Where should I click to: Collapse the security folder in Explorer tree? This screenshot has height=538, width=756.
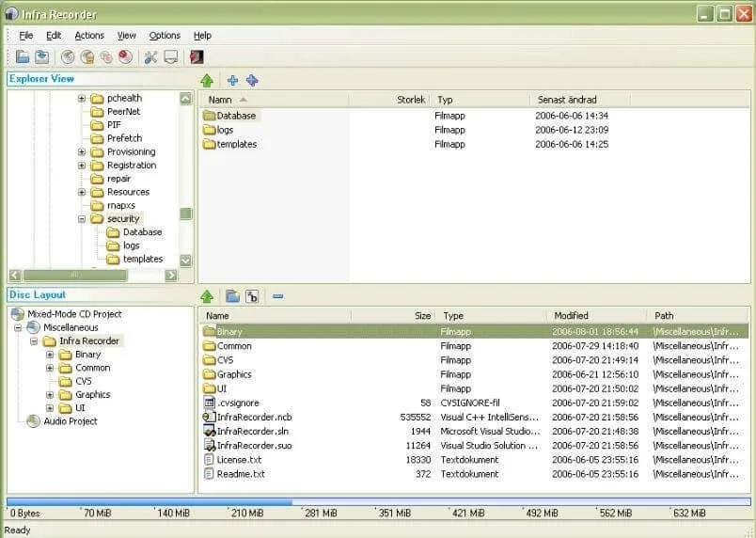(82, 219)
